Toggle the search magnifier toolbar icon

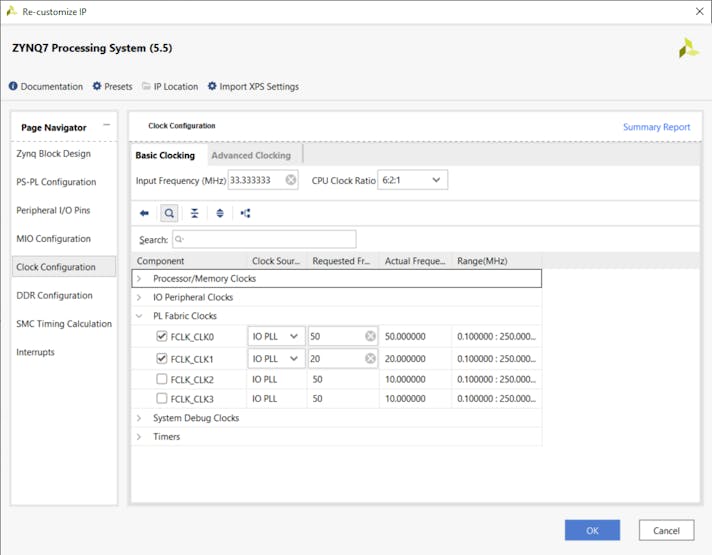click(169, 213)
